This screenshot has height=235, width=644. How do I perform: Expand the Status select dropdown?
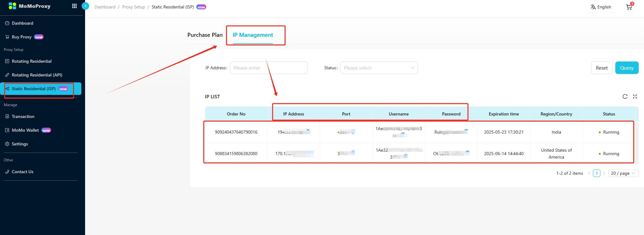click(x=379, y=68)
